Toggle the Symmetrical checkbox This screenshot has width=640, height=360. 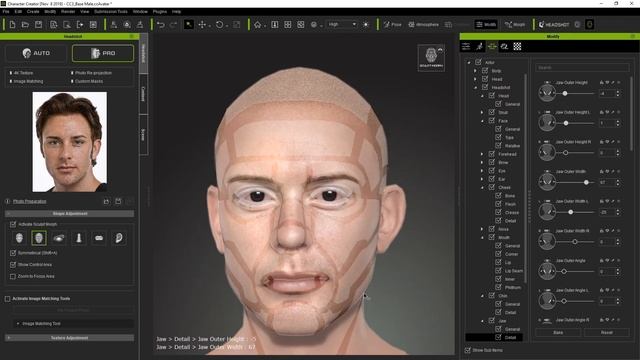click(13, 253)
